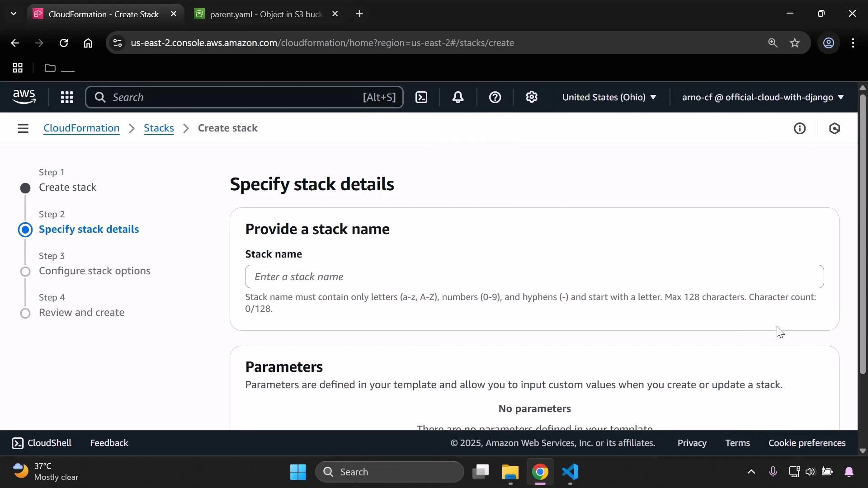This screenshot has height=488, width=868.
Task: Open the Stacks breadcrumb link
Action: 158,128
